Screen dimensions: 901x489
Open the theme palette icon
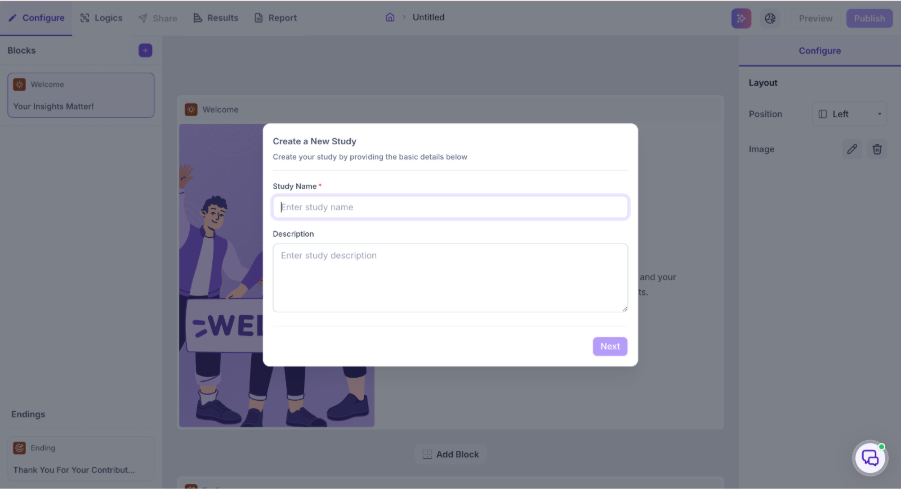point(770,18)
